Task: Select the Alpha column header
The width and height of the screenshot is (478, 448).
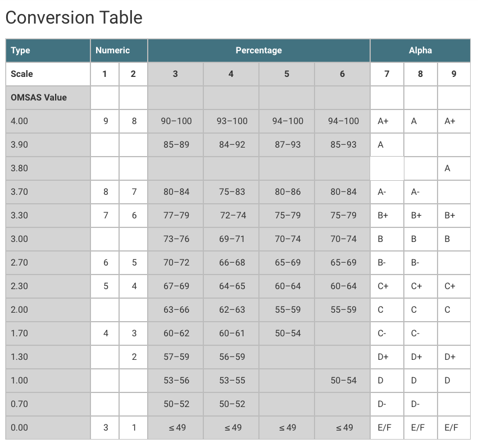Action: [x=420, y=51]
